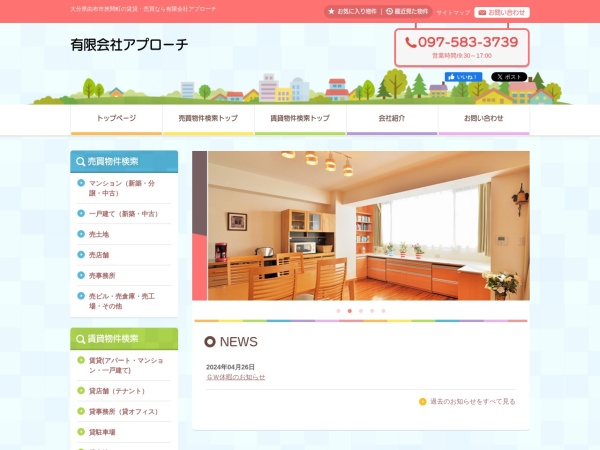Select 貸店舗（テナント）
600x450 pixels.
(117, 391)
